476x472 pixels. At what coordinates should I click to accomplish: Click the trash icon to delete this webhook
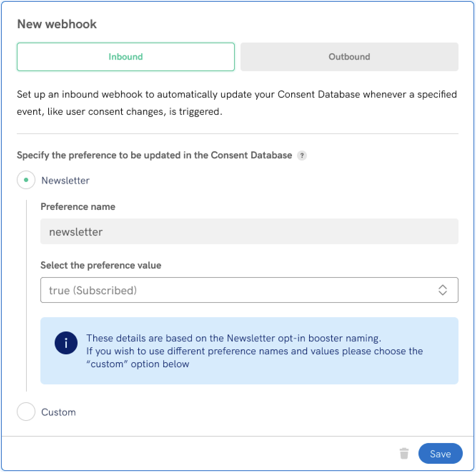[x=404, y=453]
